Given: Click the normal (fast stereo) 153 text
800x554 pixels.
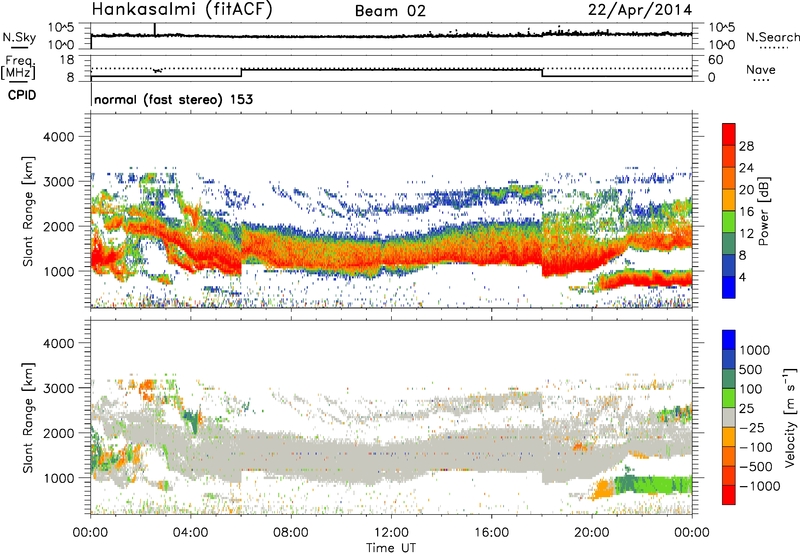Looking at the screenshot, I should (173, 99).
